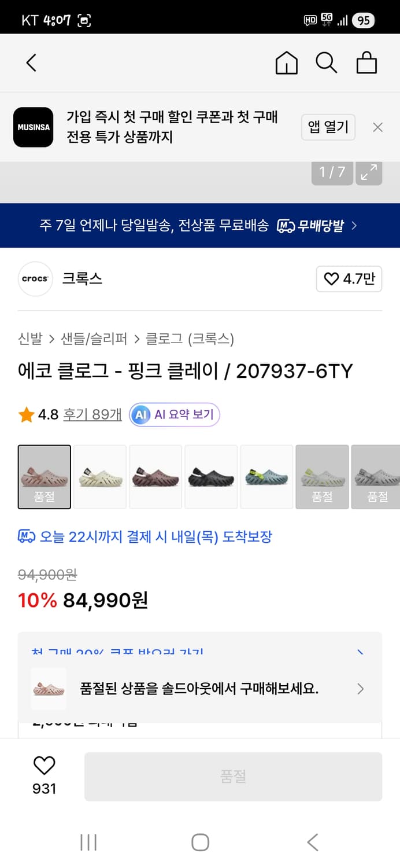Open the shopping bag icon

pyautogui.click(x=366, y=62)
